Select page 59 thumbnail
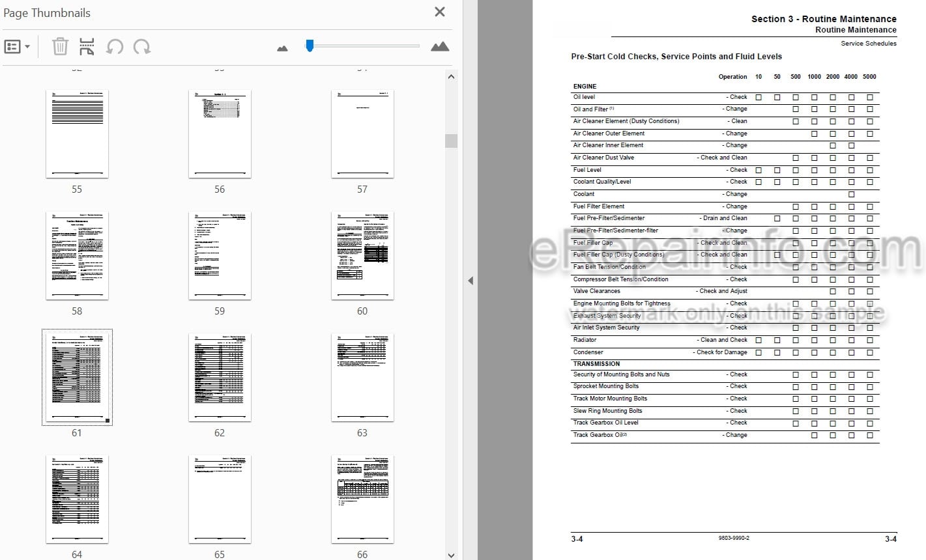 click(220, 255)
